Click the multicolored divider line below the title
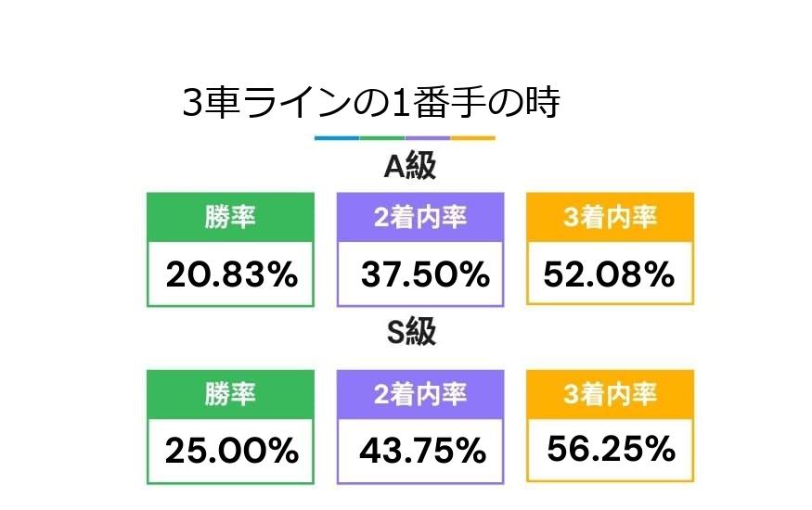This screenshot has height=510, width=812. [405, 138]
